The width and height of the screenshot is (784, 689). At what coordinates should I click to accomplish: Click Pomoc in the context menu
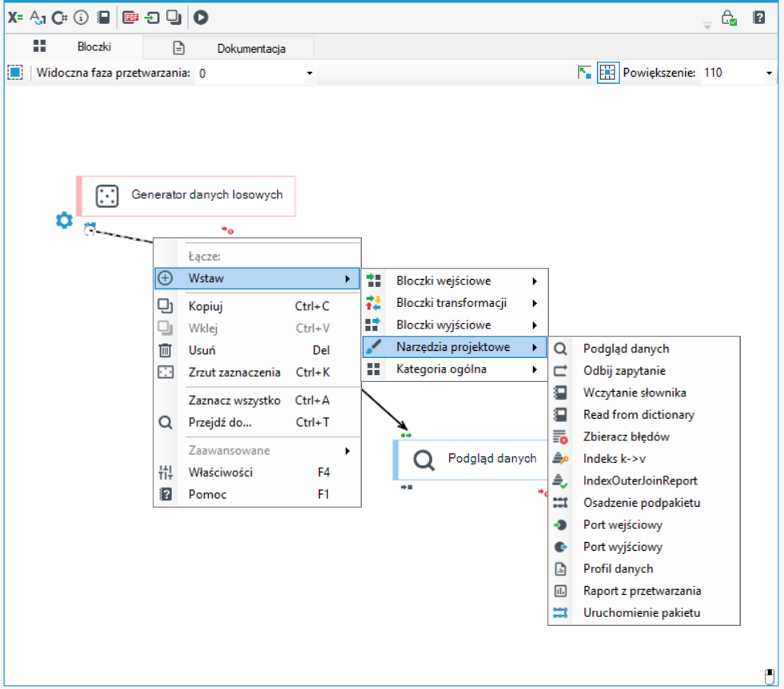pos(257,494)
